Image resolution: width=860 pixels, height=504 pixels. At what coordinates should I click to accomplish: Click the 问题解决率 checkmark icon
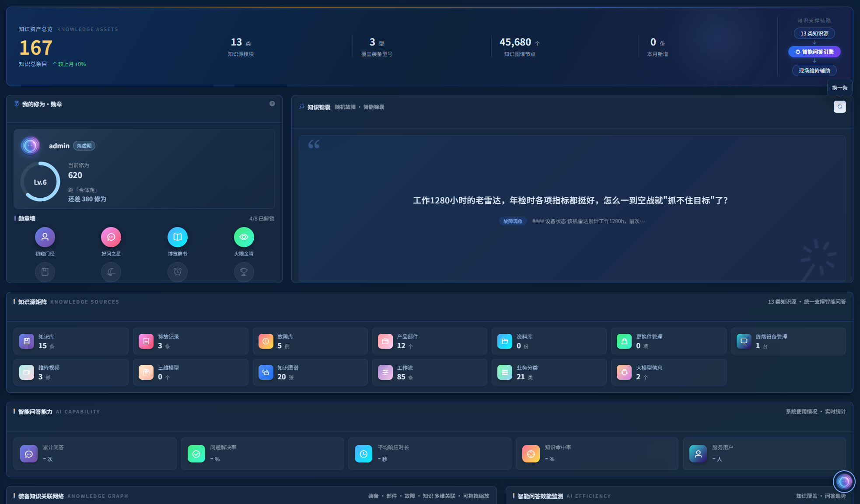point(196,454)
